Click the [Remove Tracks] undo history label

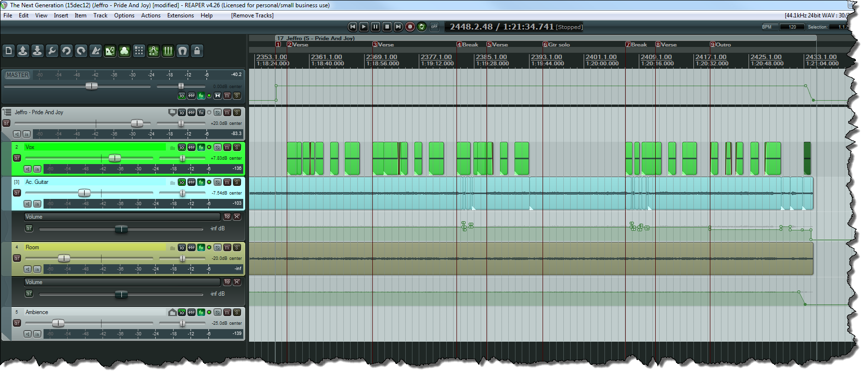coord(252,15)
